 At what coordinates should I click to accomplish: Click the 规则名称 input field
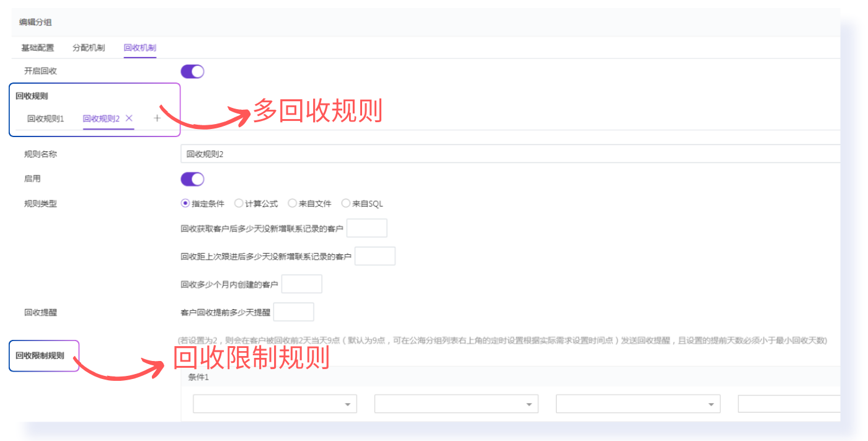click(510, 154)
